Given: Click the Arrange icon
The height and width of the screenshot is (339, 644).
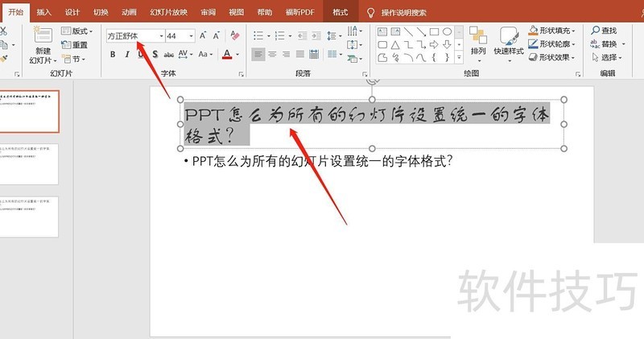Looking at the screenshot, I should [x=478, y=39].
